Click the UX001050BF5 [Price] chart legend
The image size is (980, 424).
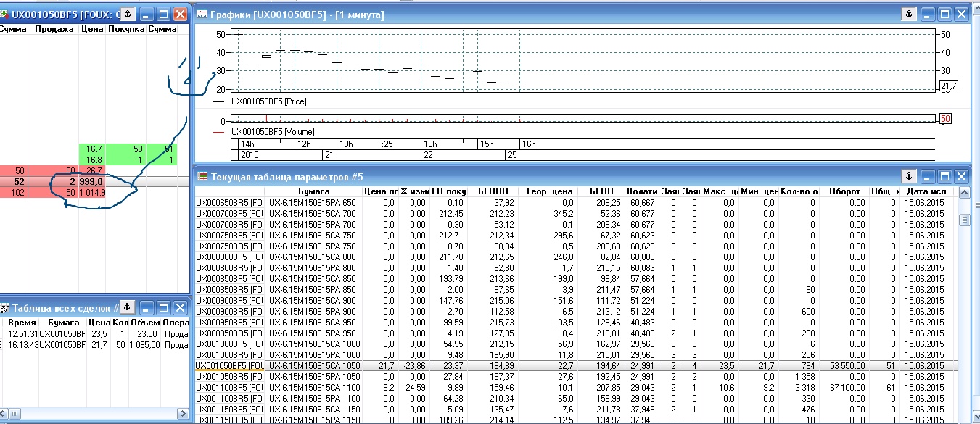click(269, 101)
